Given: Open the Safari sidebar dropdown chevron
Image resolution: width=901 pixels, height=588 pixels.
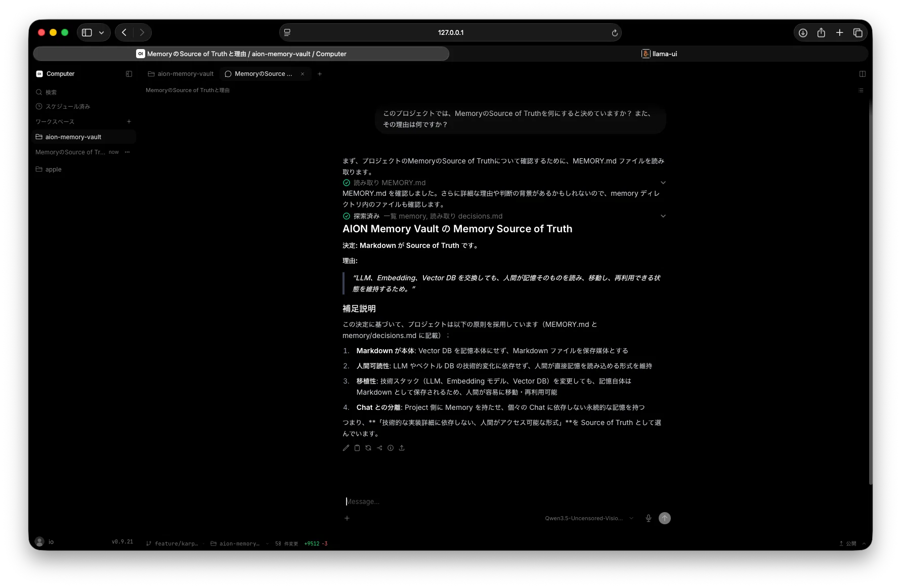Looking at the screenshot, I should point(102,32).
